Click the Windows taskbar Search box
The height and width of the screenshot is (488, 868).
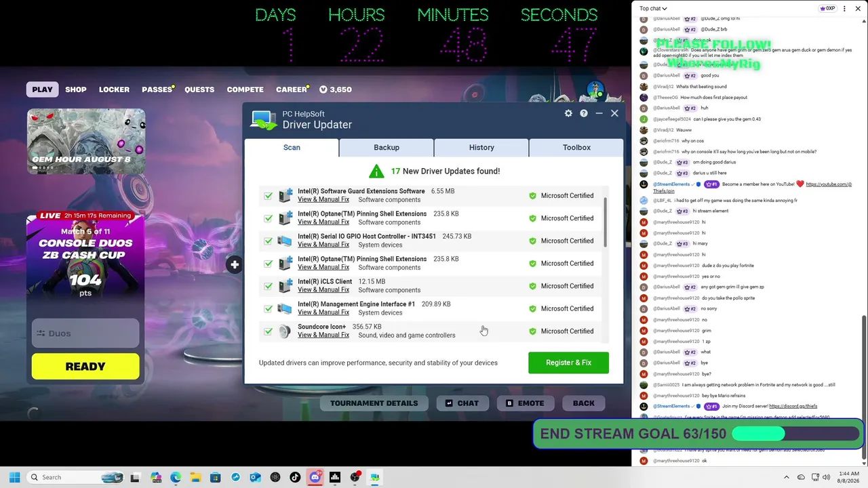[x=76, y=477]
